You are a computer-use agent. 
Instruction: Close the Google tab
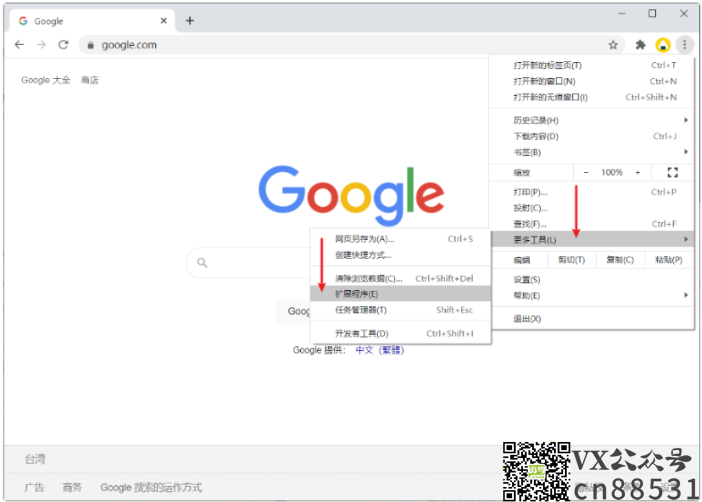click(163, 21)
